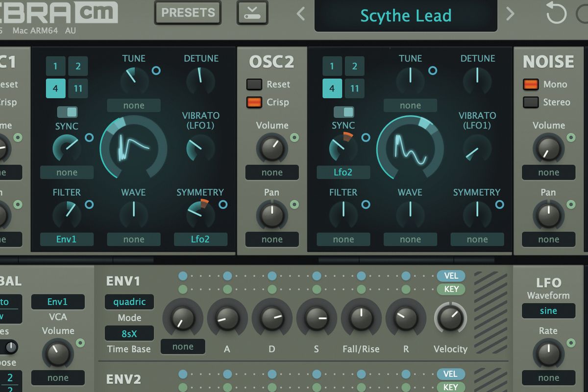The width and height of the screenshot is (588, 392).
Task: Go to previous preset with left arrow
Action: point(301,14)
